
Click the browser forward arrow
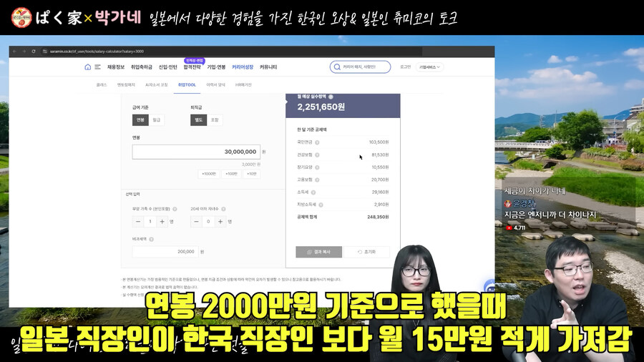(24, 52)
